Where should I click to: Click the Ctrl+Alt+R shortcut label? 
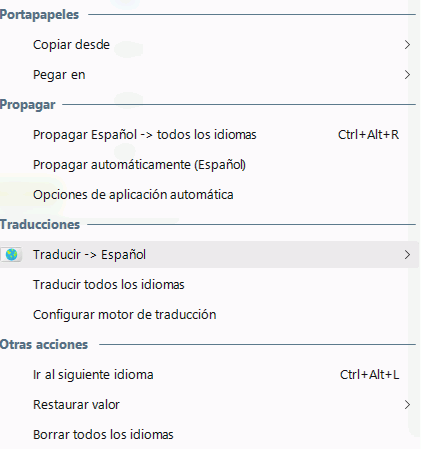click(368, 135)
